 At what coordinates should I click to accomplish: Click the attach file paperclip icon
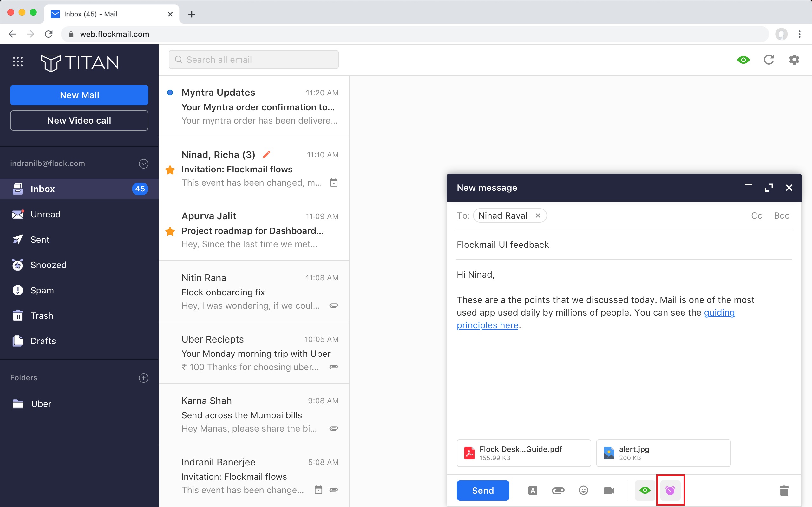558,491
